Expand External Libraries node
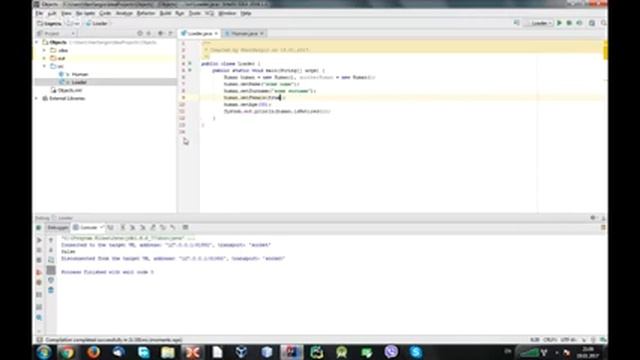 (x=37, y=98)
